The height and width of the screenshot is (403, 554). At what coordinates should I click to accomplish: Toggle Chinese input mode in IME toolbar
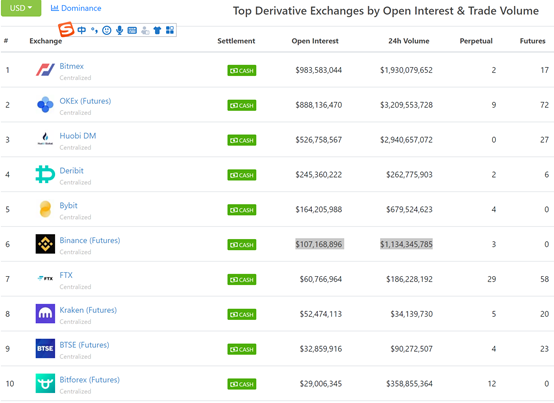[82, 30]
